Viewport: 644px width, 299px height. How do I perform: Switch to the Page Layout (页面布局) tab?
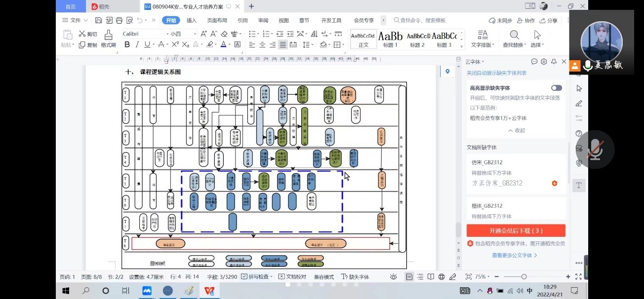[x=217, y=20]
